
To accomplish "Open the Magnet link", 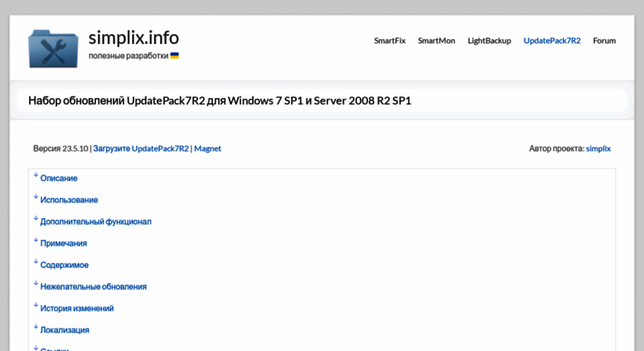I will [x=207, y=149].
